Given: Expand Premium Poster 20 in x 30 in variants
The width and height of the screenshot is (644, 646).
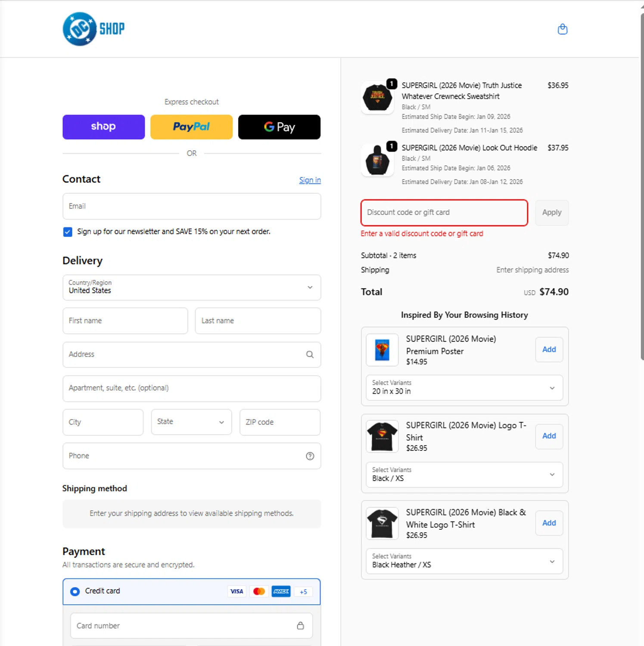Looking at the screenshot, I should [464, 388].
